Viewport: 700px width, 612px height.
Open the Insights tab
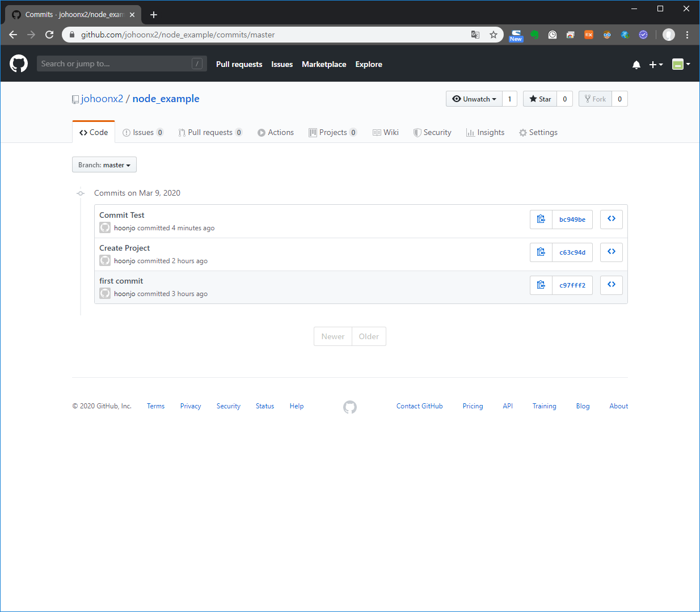tap(485, 132)
